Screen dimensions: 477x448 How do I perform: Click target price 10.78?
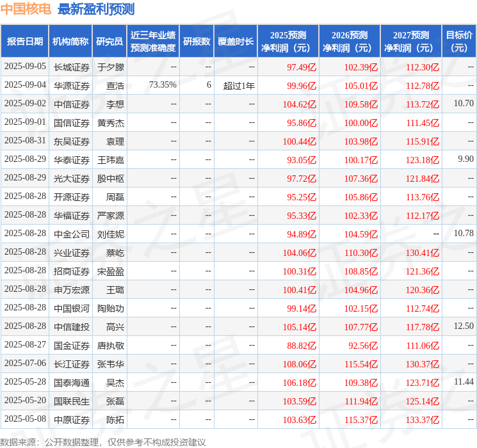(464, 233)
